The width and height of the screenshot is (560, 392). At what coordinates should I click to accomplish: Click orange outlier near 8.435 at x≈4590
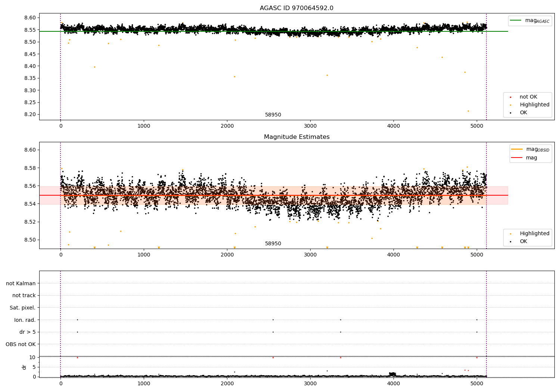[x=442, y=57]
